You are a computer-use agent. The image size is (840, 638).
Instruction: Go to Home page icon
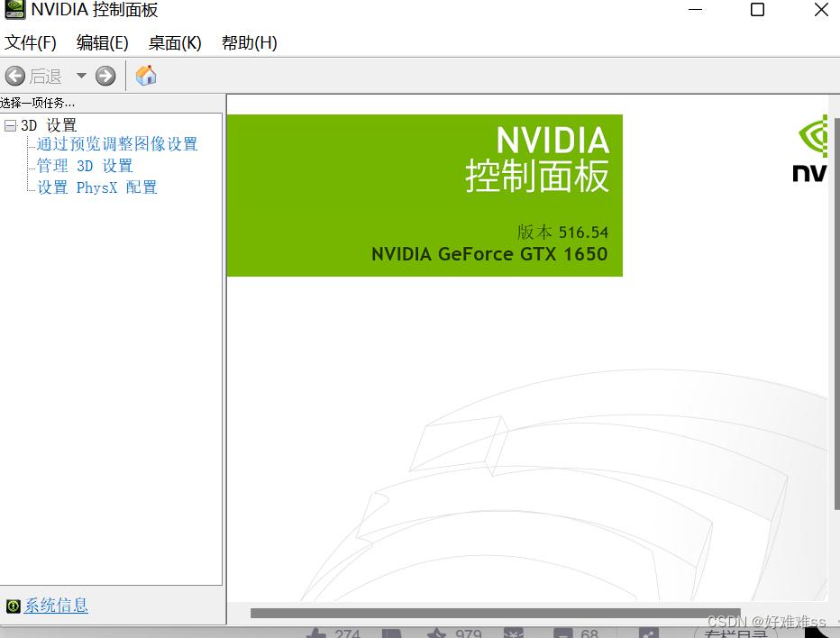(x=146, y=76)
